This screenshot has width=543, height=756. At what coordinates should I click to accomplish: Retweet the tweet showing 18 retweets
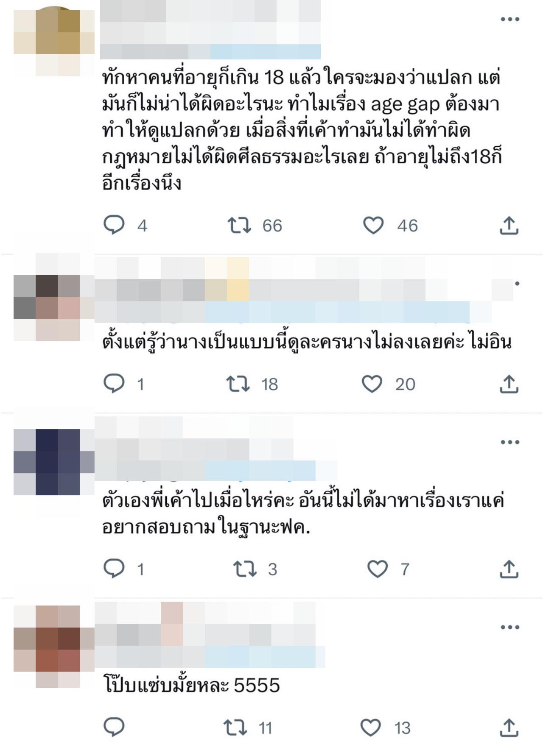pos(238,384)
